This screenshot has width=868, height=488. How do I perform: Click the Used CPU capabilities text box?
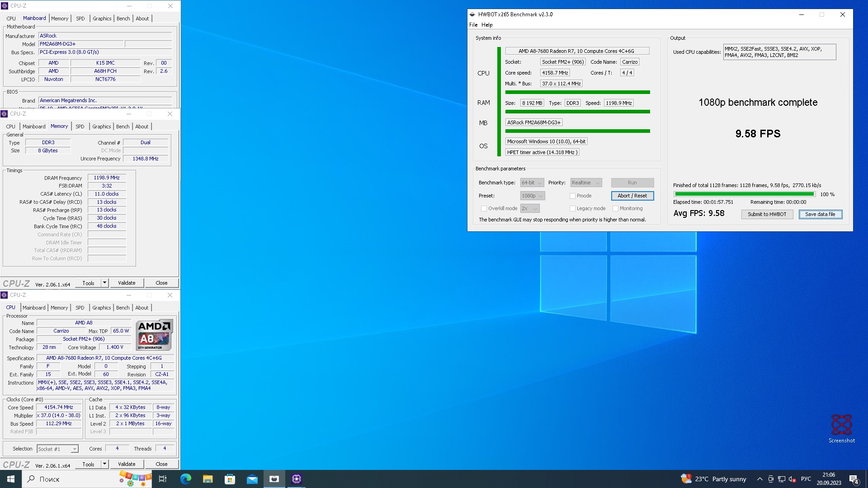(x=779, y=52)
